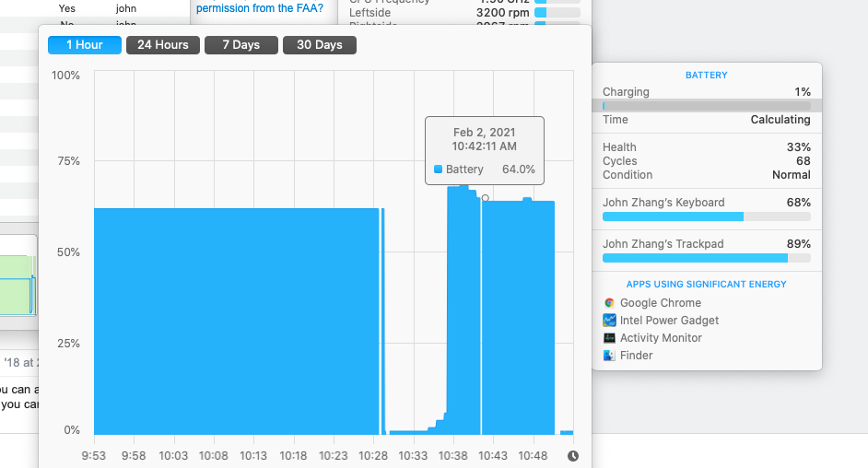
Task: Switch graph to 30 Days
Action: (x=320, y=45)
